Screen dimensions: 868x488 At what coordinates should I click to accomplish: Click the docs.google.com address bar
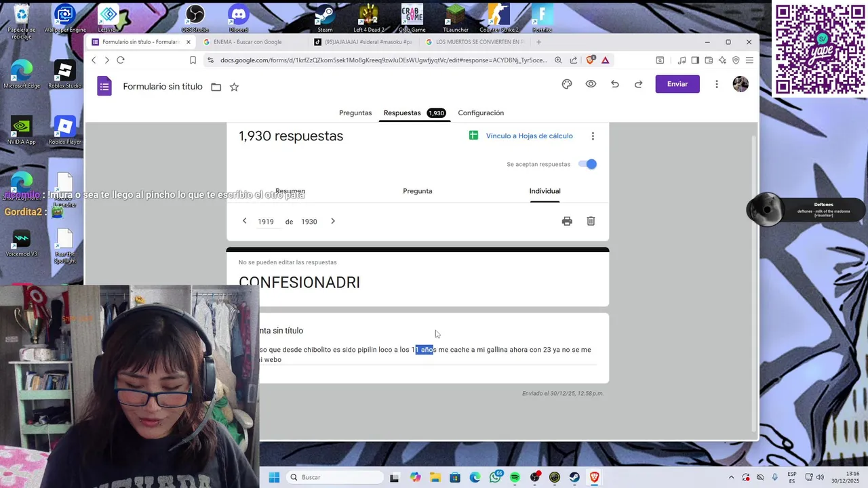pos(383,60)
